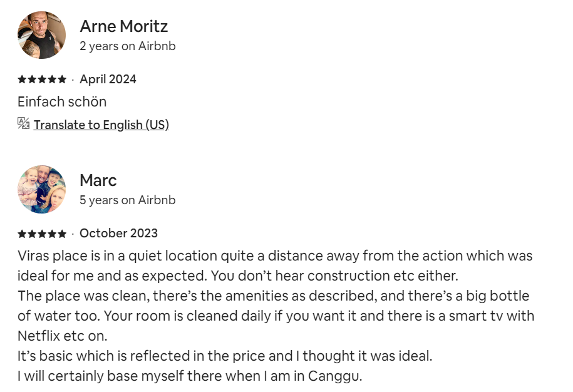
Task: Click the last star in Marc's rating
Action: coord(62,234)
